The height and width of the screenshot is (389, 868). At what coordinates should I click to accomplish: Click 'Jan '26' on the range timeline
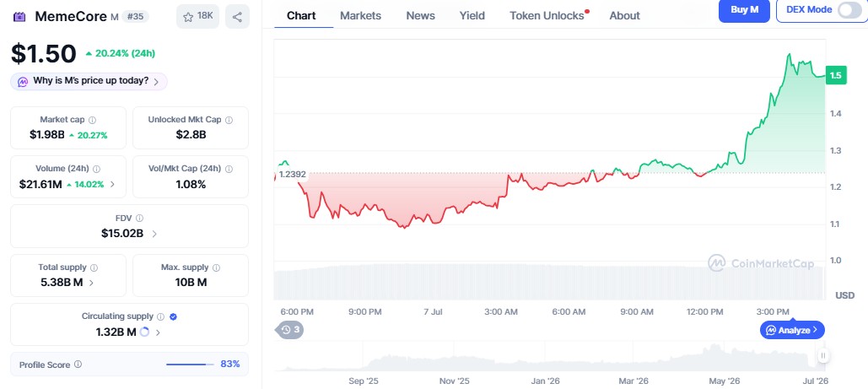(545, 381)
